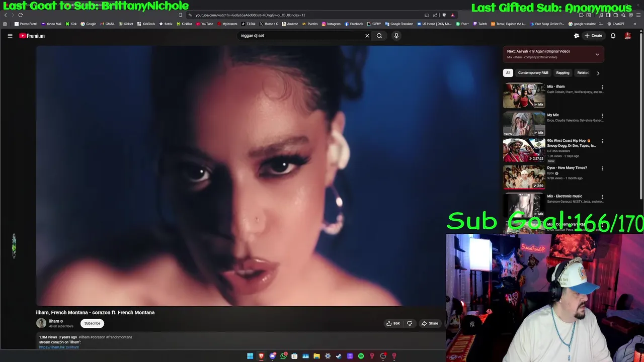
Task: Dislike the video
Action: point(410,323)
